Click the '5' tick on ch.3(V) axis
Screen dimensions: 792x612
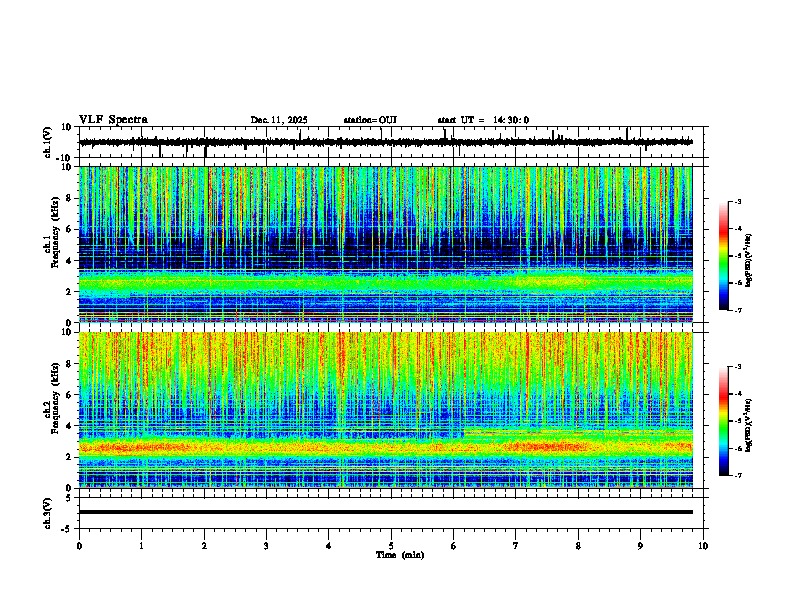pyautogui.click(x=69, y=498)
